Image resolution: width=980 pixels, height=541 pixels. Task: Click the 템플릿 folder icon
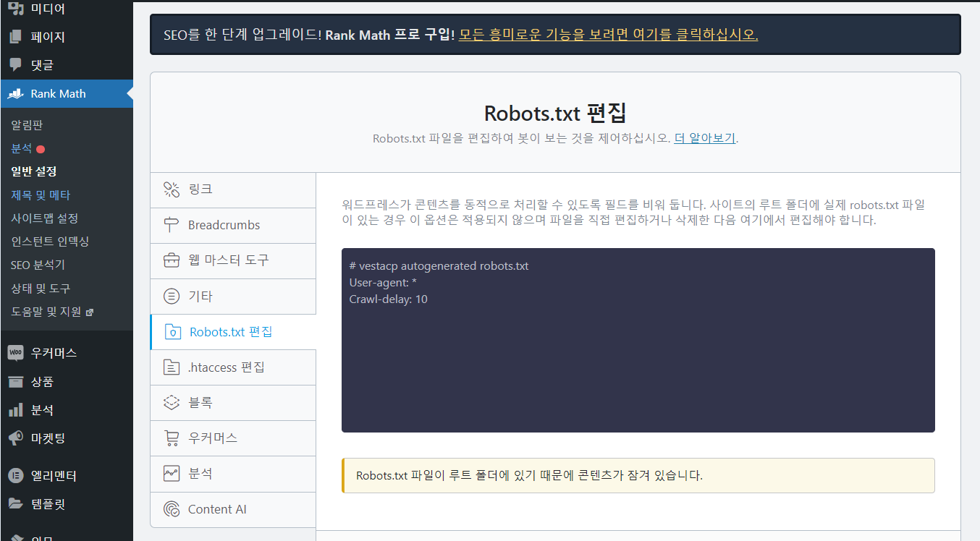pos(16,504)
